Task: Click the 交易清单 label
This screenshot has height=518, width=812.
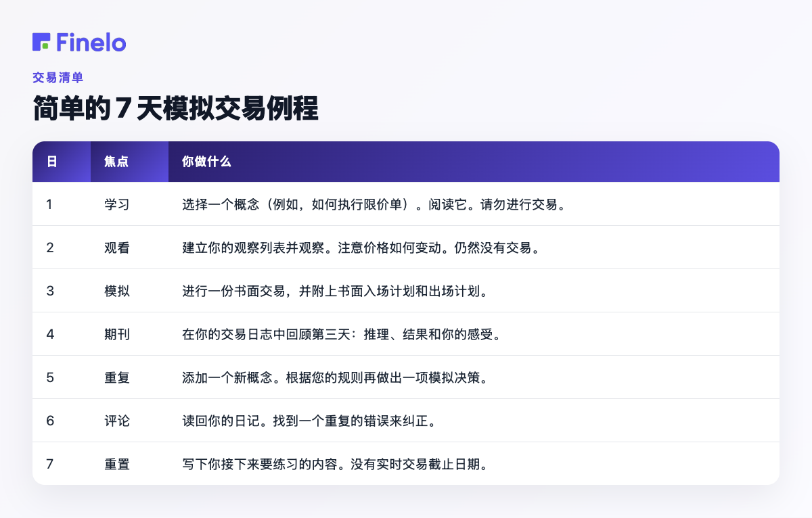Action: (58, 78)
